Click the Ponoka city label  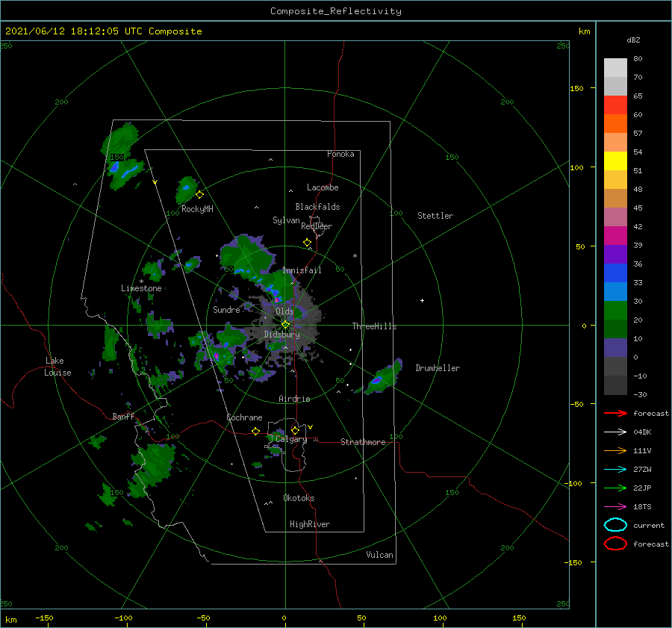coord(340,154)
